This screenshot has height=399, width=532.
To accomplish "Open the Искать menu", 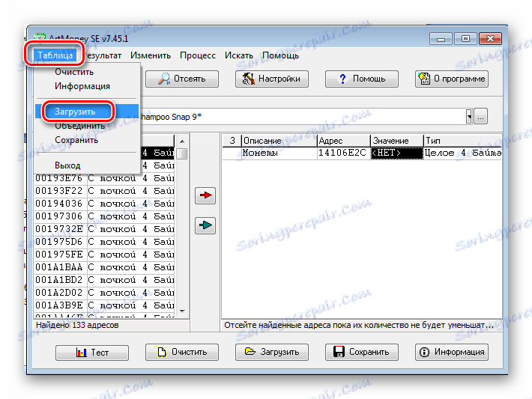I will pos(239,55).
